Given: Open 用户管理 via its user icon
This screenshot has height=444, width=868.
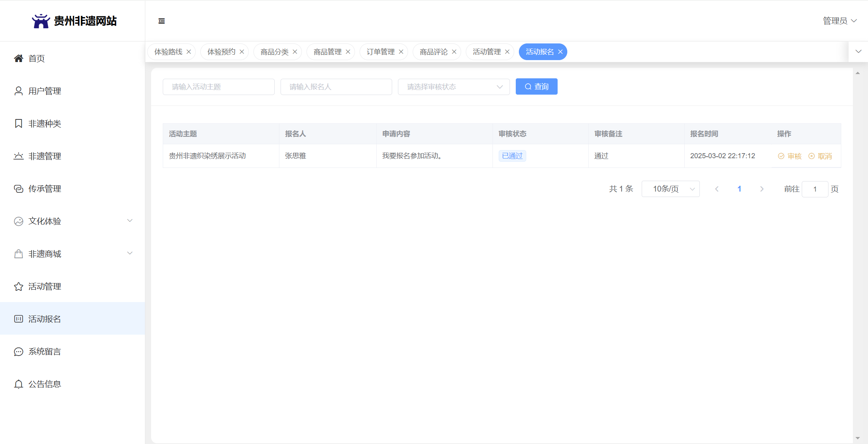Looking at the screenshot, I should coord(18,91).
